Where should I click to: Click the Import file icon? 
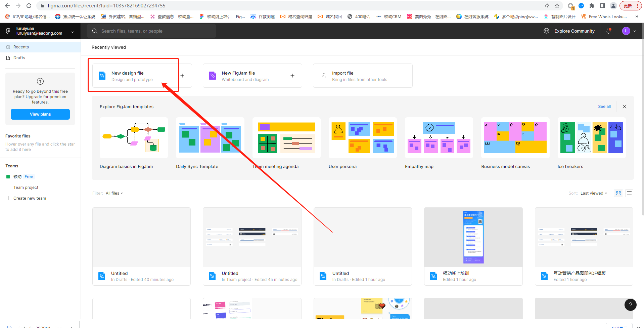(x=323, y=76)
